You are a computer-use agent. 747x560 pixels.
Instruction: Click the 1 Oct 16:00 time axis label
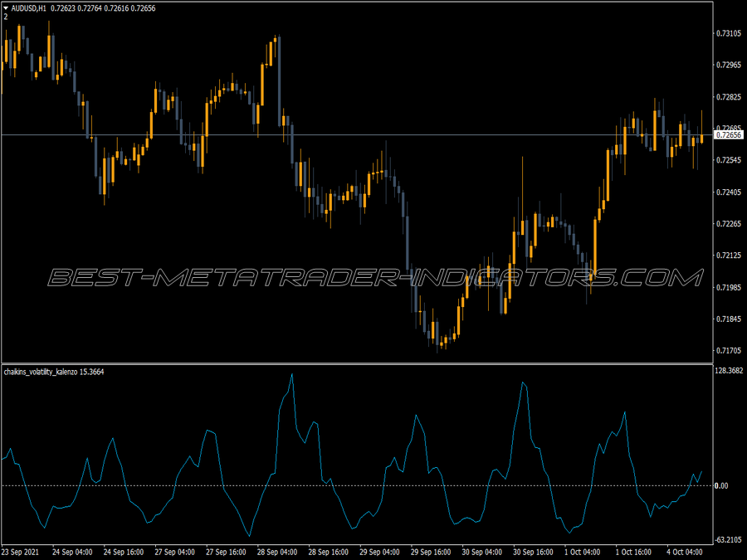pyautogui.click(x=633, y=553)
